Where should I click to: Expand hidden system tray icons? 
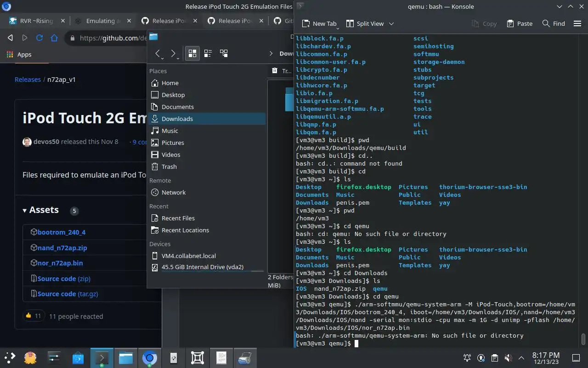tap(521, 358)
